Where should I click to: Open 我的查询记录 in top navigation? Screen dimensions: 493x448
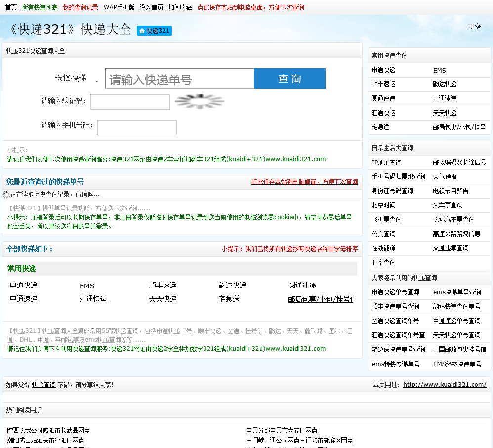point(80,7)
